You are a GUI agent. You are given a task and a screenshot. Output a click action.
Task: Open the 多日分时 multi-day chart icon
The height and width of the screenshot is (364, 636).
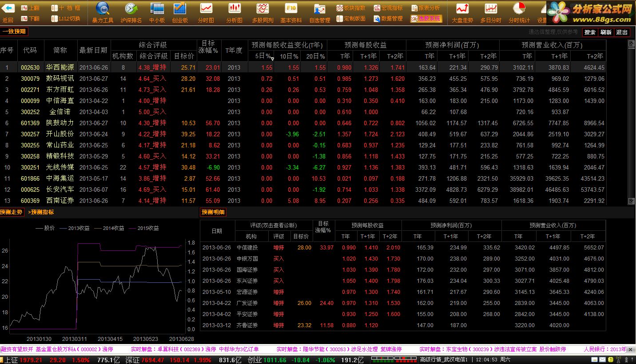(x=491, y=8)
